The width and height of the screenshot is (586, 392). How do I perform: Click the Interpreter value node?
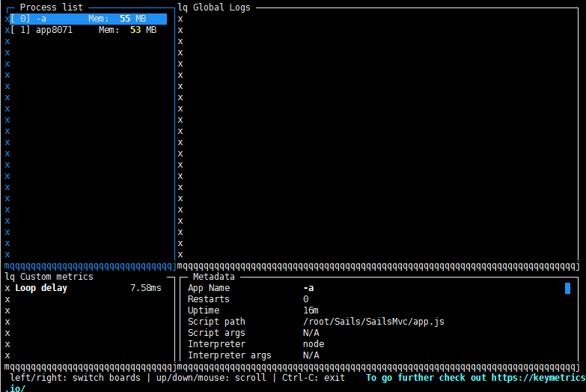(313, 344)
